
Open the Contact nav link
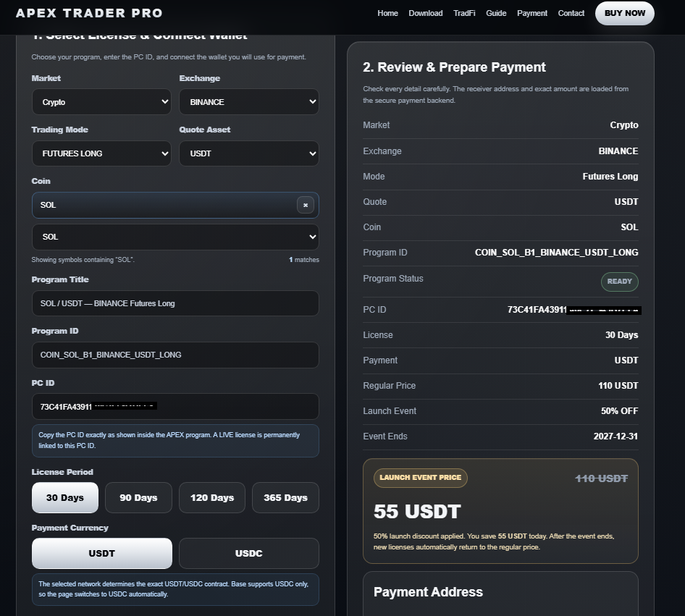coord(571,13)
